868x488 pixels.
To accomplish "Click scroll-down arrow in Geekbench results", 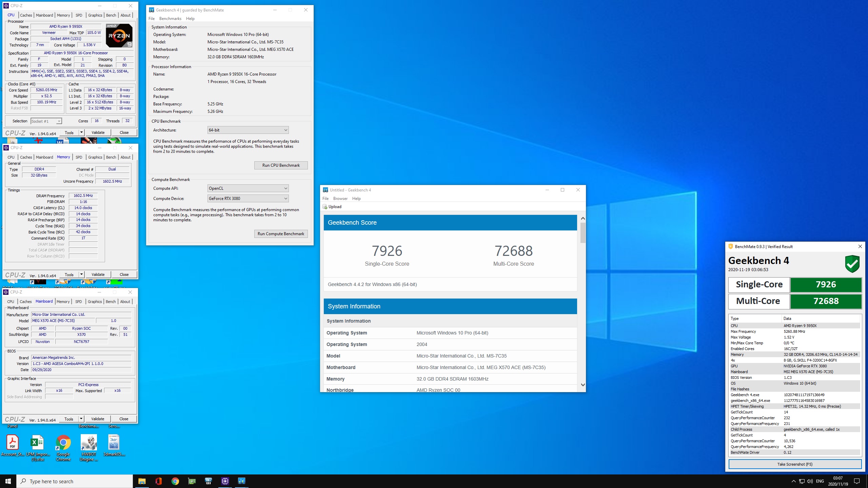I will point(583,385).
